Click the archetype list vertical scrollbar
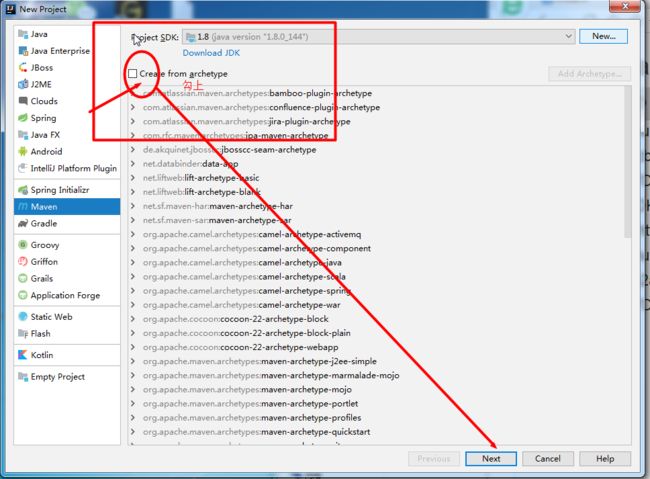Viewport: 650px width, 479px height. pos(628,162)
